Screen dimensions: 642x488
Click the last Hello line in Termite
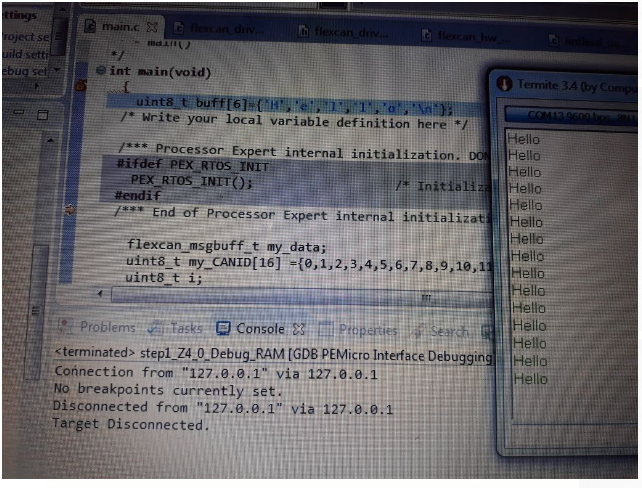click(x=531, y=379)
